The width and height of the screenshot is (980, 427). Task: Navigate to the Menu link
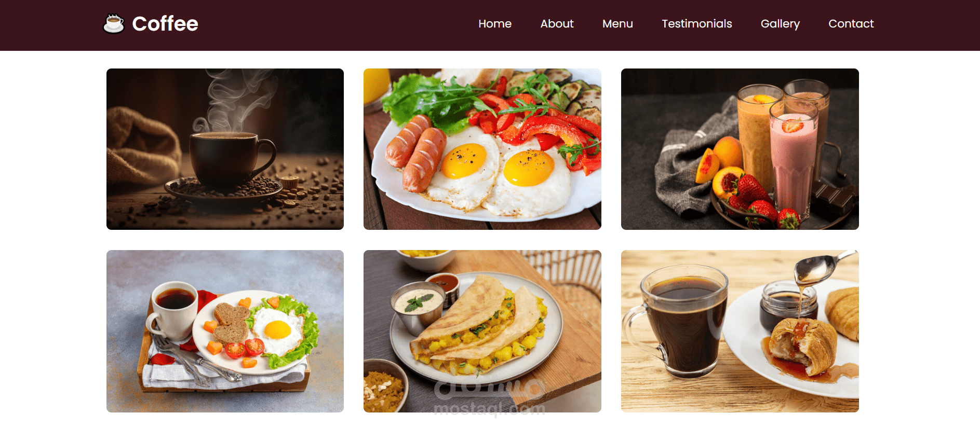coord(617,24)
